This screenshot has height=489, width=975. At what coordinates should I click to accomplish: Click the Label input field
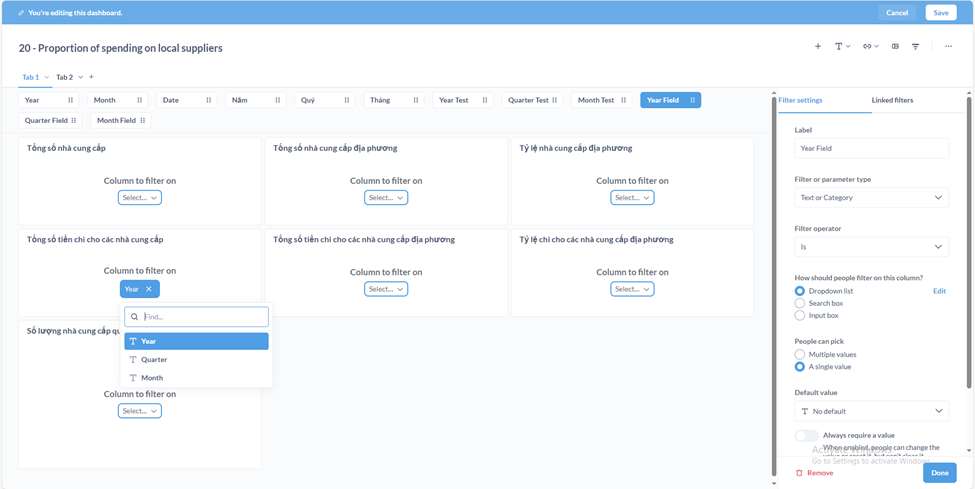(x=871, y=148)
